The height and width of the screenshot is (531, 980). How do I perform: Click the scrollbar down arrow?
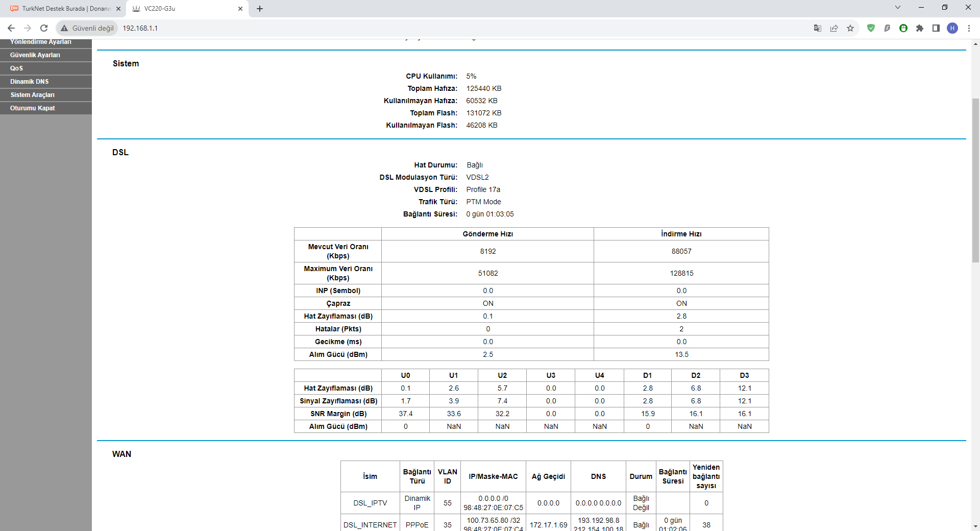click(975, 526)
